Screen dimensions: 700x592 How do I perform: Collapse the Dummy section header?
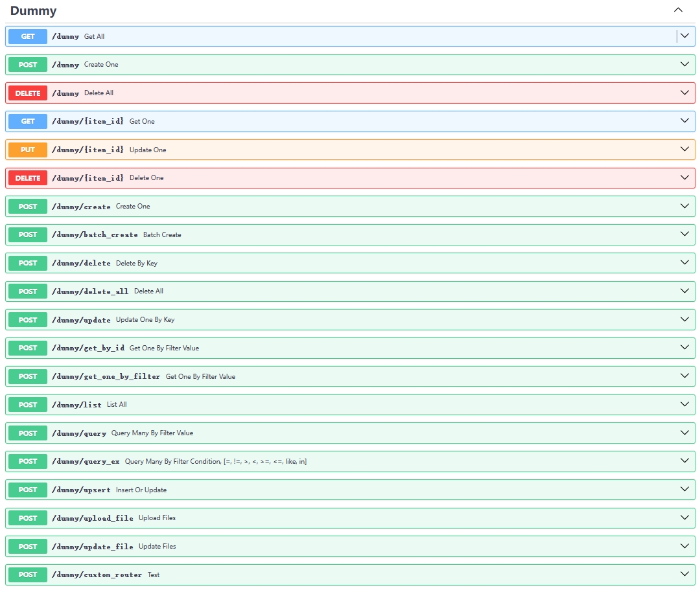[678, 10]
